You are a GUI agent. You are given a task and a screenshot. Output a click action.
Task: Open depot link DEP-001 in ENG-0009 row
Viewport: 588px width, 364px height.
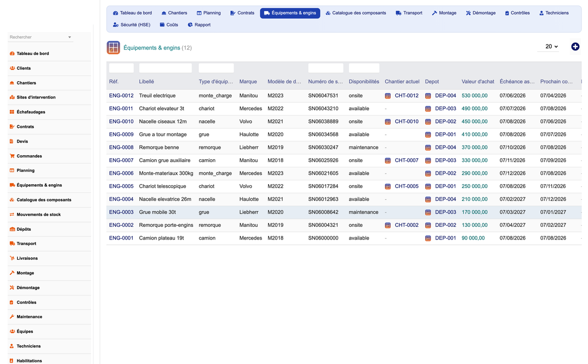(445, 134)
